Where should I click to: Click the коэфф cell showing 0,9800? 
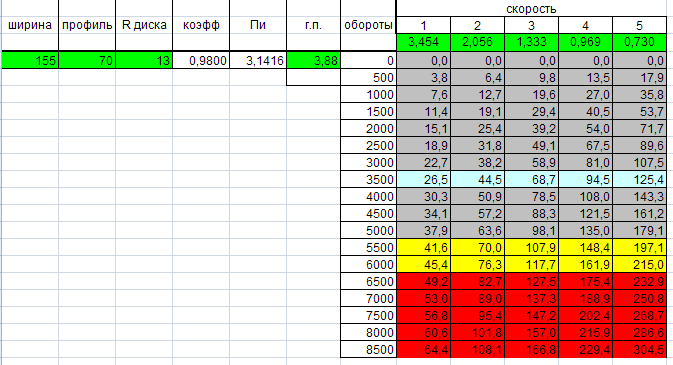[x=201, y=60]
